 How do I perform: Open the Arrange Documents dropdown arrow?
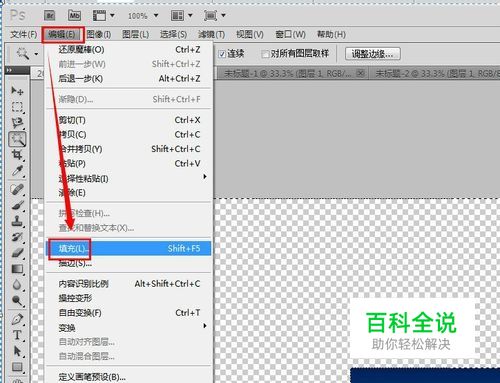point(190,15)
